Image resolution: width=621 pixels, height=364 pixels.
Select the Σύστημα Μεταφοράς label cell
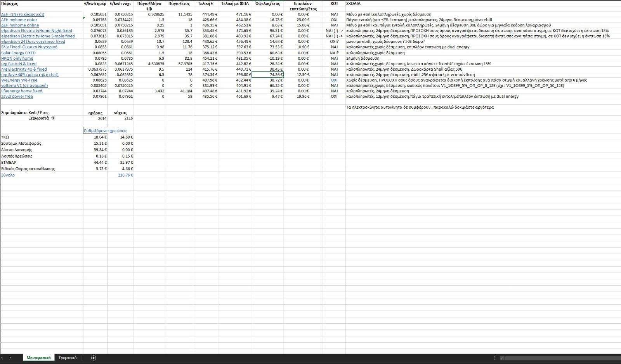tap(42, 143)
